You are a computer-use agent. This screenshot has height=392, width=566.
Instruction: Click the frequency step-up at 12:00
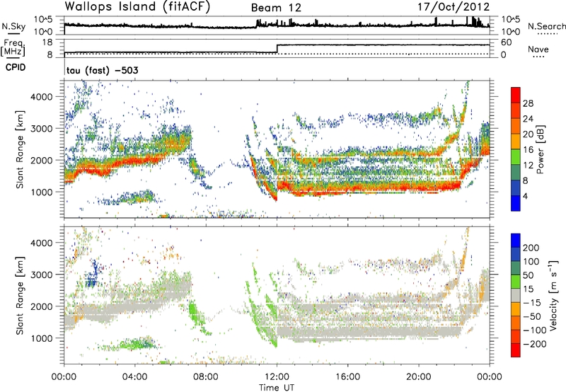pyautogui.click(x=277, y=49)
